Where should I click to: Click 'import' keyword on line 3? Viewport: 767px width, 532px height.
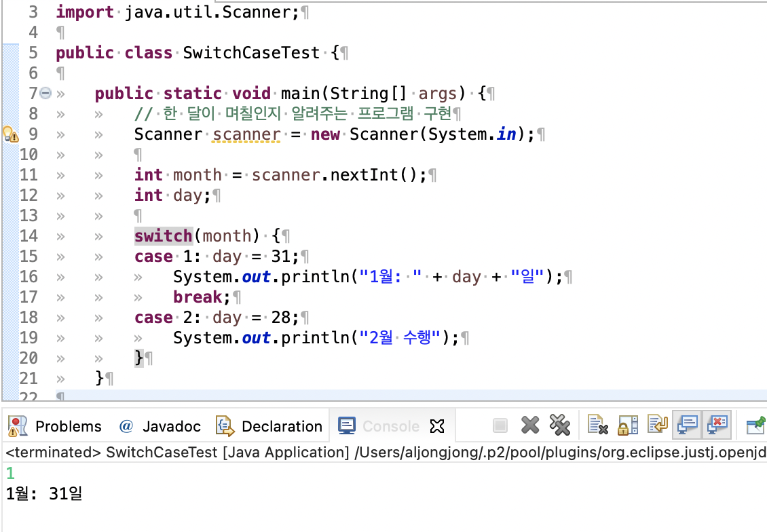[x=85, y=12]
